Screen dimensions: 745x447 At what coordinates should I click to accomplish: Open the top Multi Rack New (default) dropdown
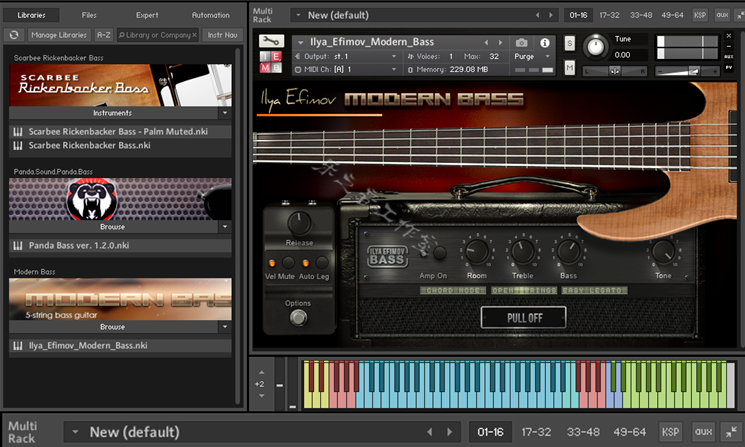click(298, 15)
